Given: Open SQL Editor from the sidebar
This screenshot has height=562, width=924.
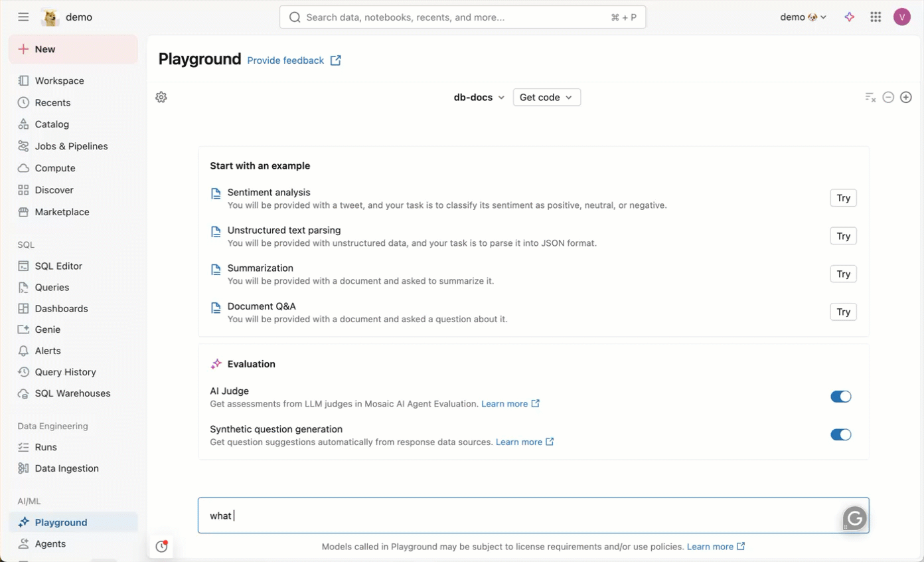Looking at the screenshot, I should tap(58, 266).
